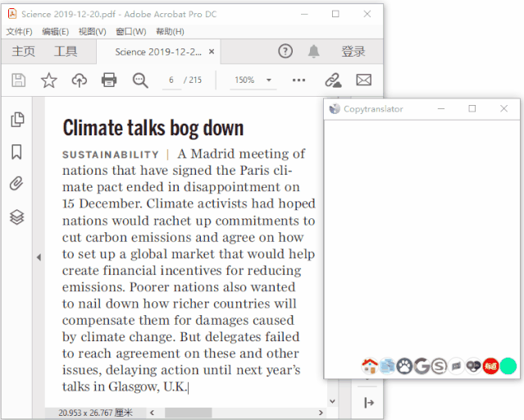Image resolution: width=524 pixels, height=420 pixels.
Task: Click the save file floppy icon
Action: (18, 80)
